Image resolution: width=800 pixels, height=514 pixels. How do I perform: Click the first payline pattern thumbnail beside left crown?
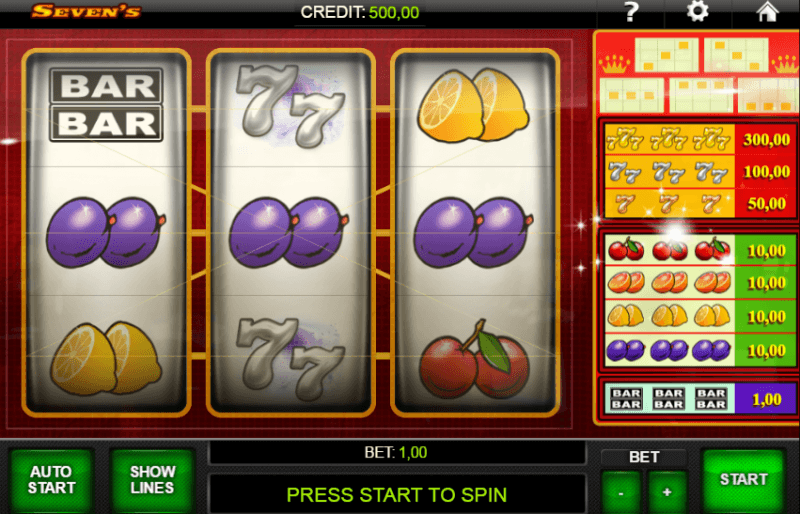point(666,55)
